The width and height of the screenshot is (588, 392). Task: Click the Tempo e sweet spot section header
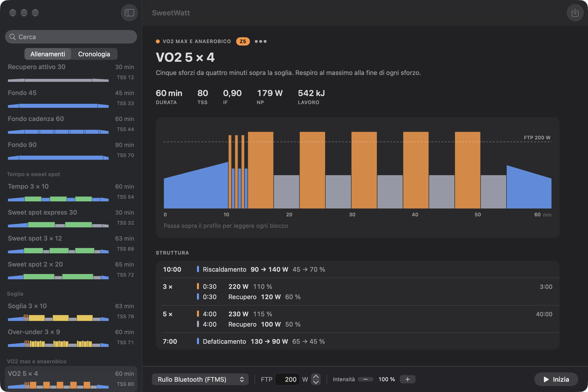(x=34, y=174)
